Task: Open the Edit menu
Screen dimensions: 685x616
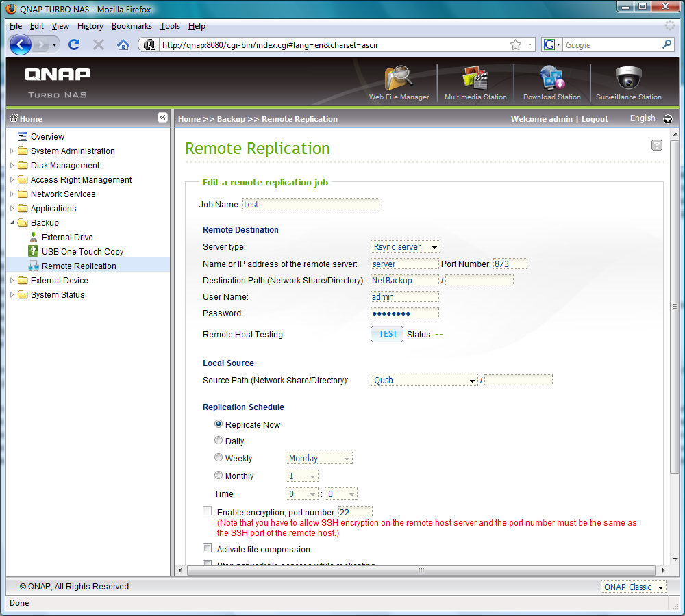Action: click(x=37, y=26)
